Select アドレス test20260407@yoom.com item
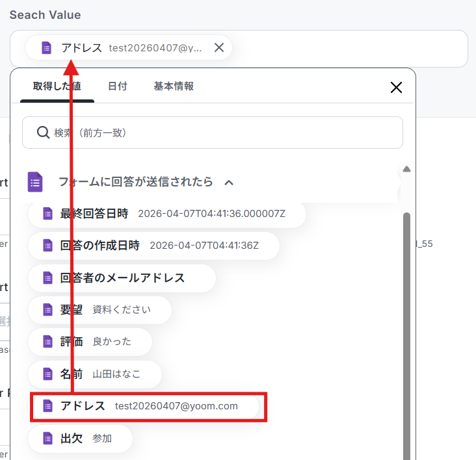Image resolution: width=476 pixels, height=460 pixels. [149, 406]
